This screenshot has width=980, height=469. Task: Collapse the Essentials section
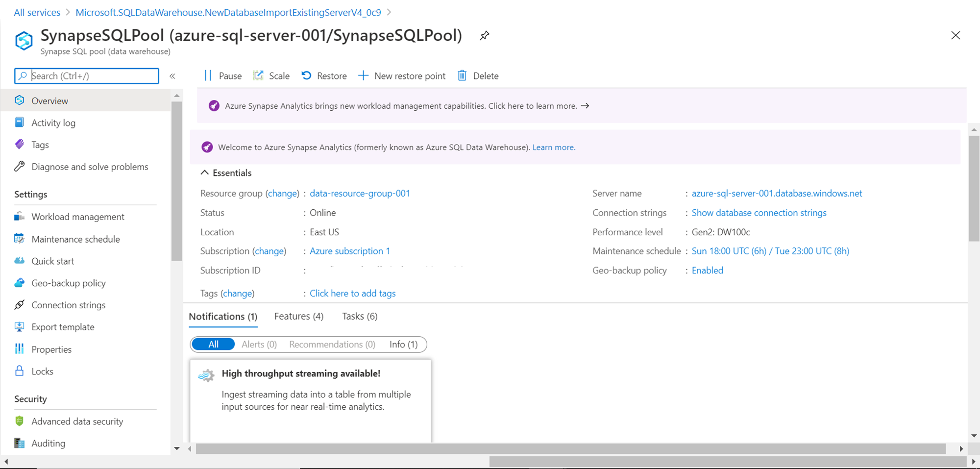point(205,173)
